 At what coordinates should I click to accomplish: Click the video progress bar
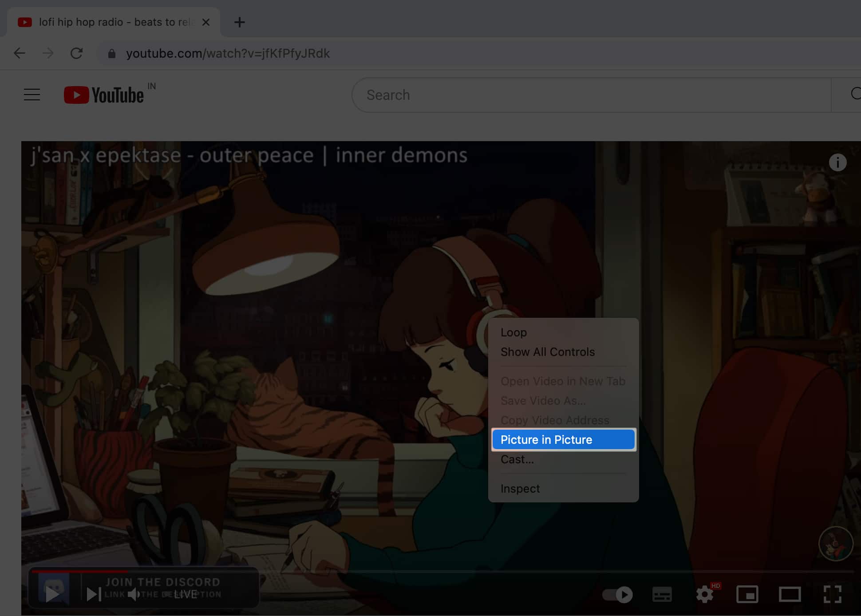pos(442,572)
